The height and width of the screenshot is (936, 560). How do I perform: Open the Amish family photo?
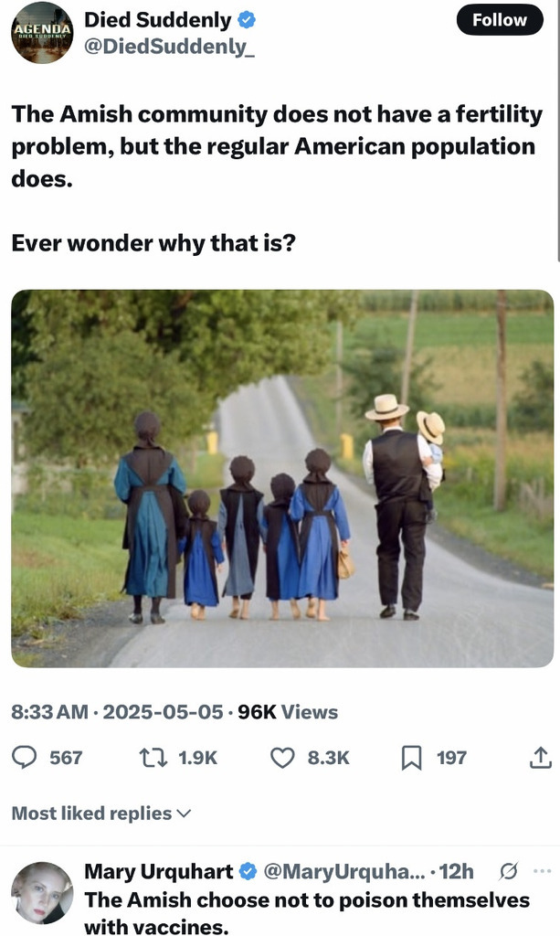click(282, 478)
